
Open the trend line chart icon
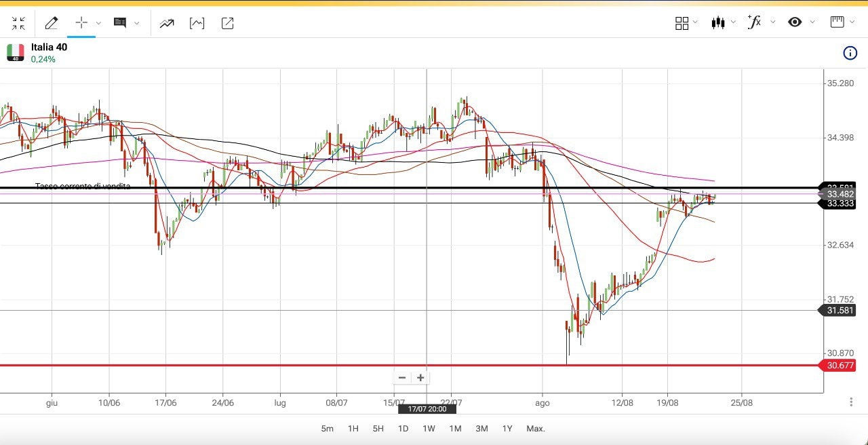167,24
